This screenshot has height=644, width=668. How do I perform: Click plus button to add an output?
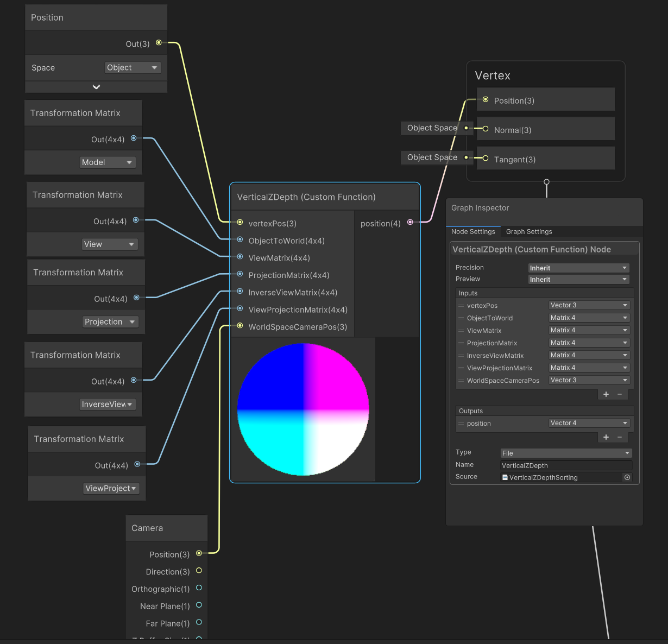coord(606,437)
